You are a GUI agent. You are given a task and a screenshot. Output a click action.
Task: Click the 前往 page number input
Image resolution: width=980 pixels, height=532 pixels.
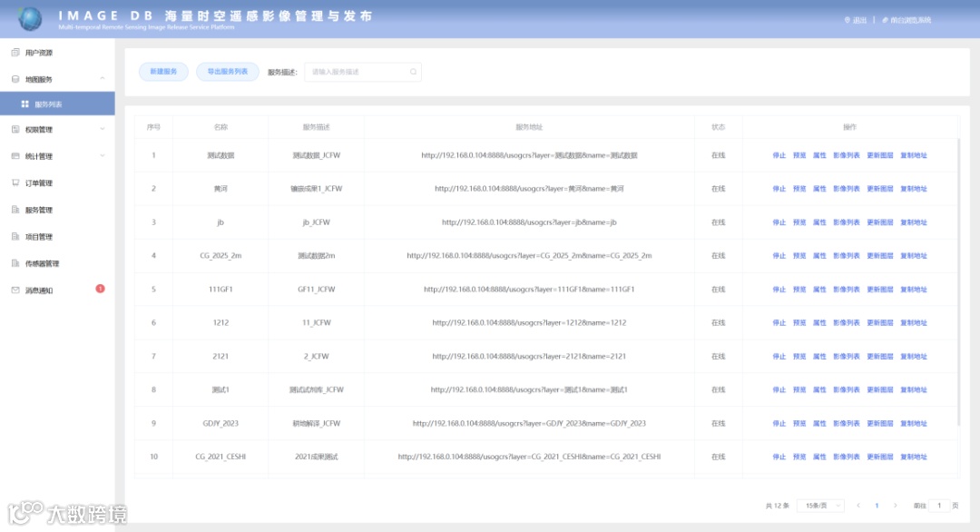939,505
